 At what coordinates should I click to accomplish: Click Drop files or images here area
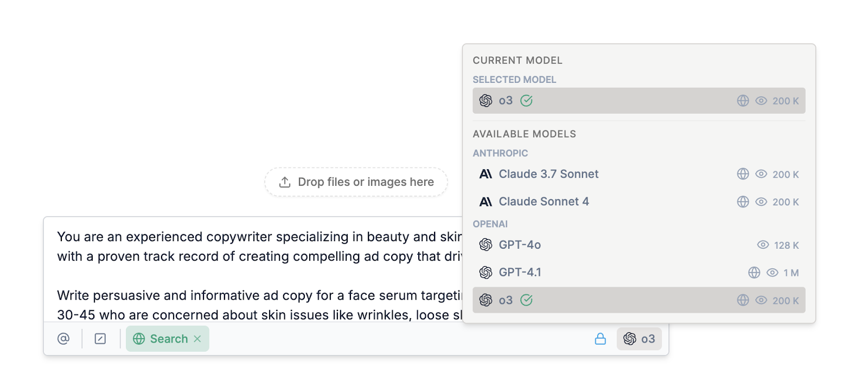pyautogui.click(x=356, y=182)
